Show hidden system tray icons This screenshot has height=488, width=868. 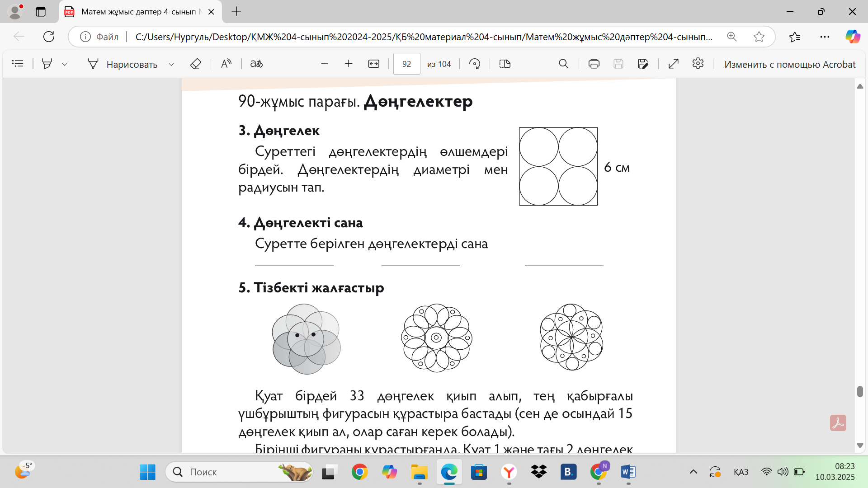pyautogui.click(x=693, y=472)
